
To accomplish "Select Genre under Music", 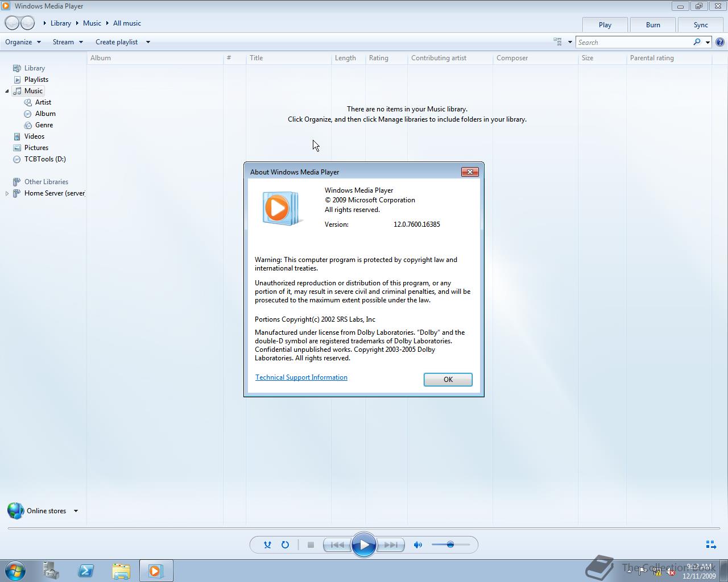I will tap(44, 125).
